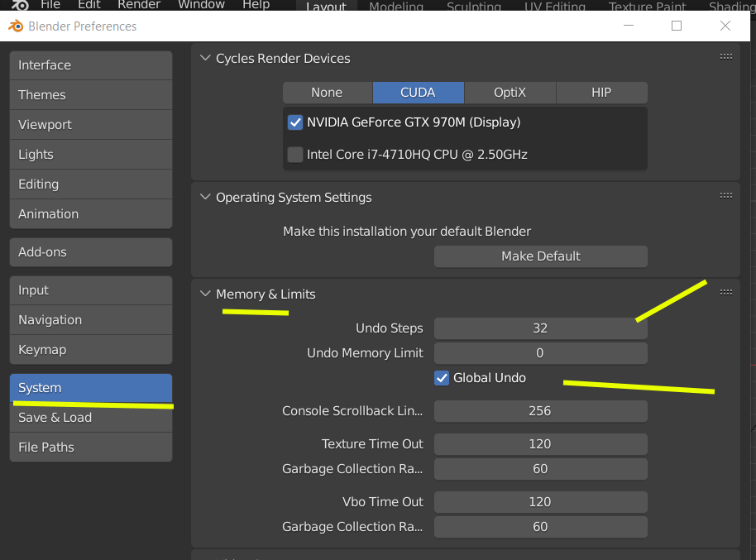756x560 pixels.
Task: Select OptiX as the render device type
Action: coord(510,93)
